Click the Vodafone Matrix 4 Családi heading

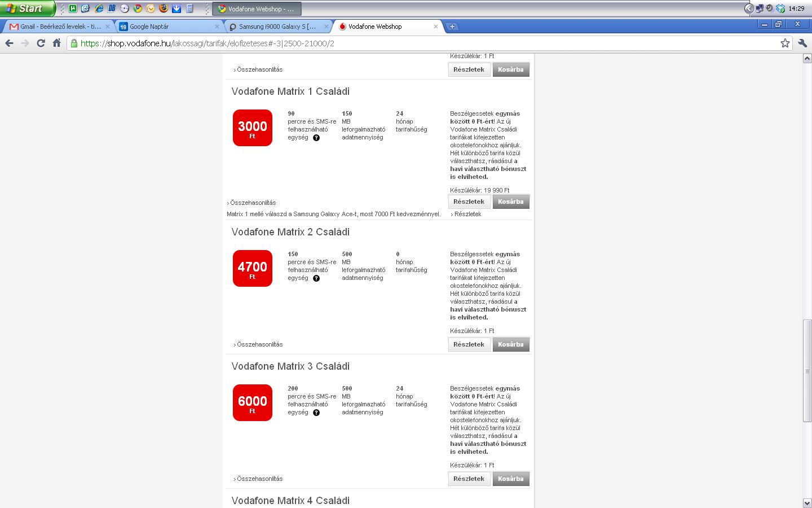[290, 501]
